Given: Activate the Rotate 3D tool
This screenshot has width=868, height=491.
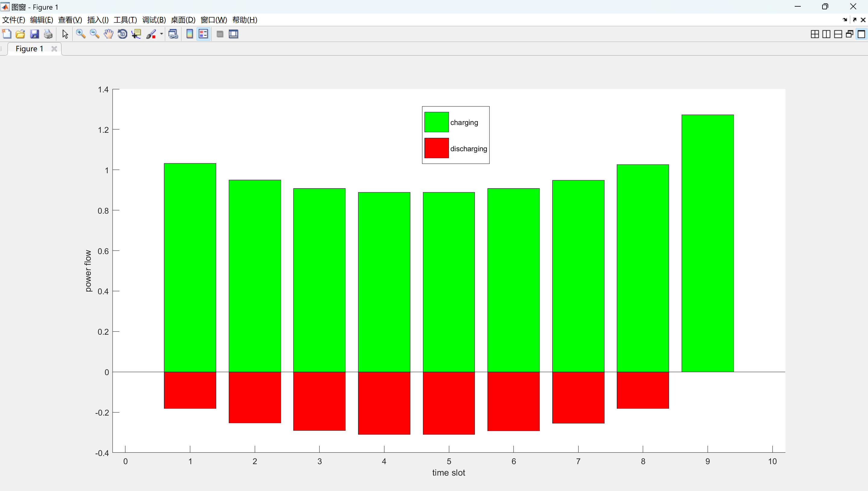Looking at the screenshot, I should point(122,34).
